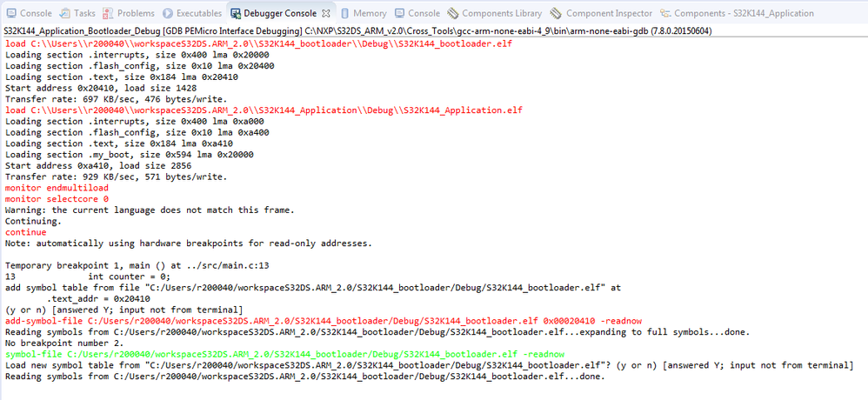Close the Debugger Console tab

pyautogui.click(x=326, y=13)
